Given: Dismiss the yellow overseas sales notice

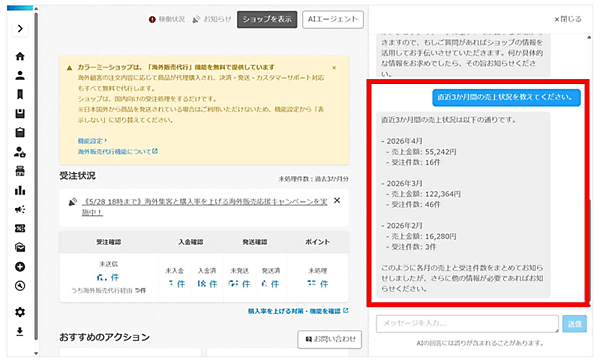Looking at the screenshot, I should (334, 68).
